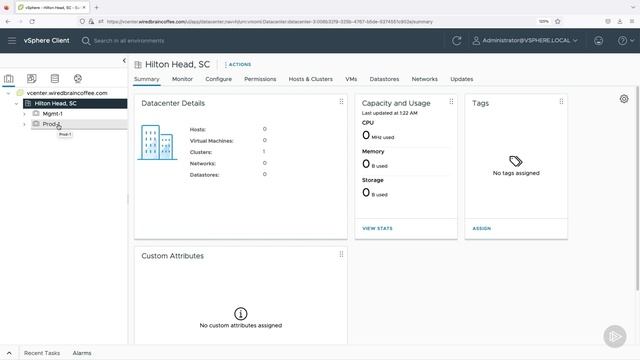
Task: Select vcenter.wiredbraincoffee.com in the tree
Action: [67, 93]
